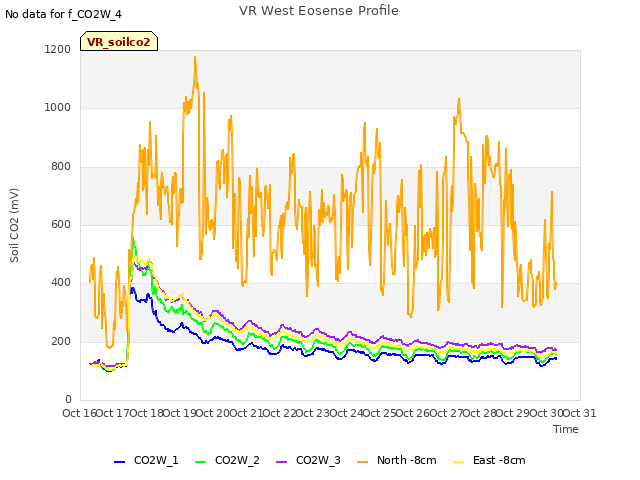Click the Oct 16 x-axis tick label
Viewport: 640px width, 480px height.
pos(79,413)
